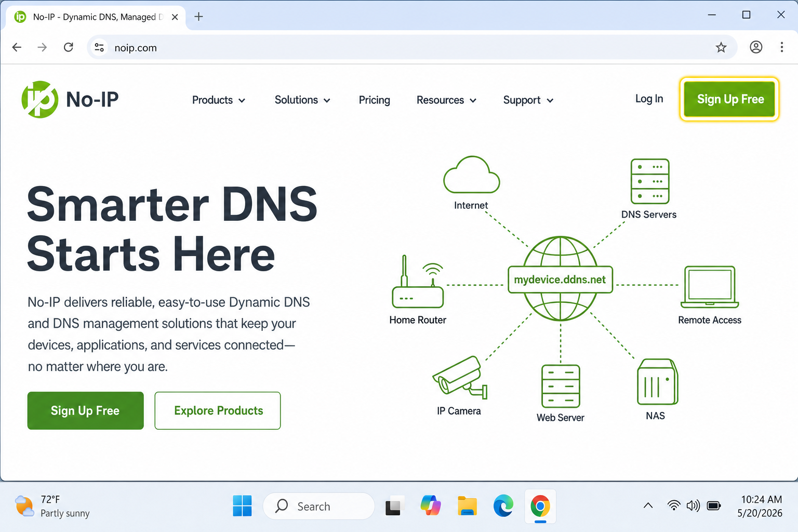Click the No-IP logo in the header
Viewport: 798px width, 532px height.
70,99
